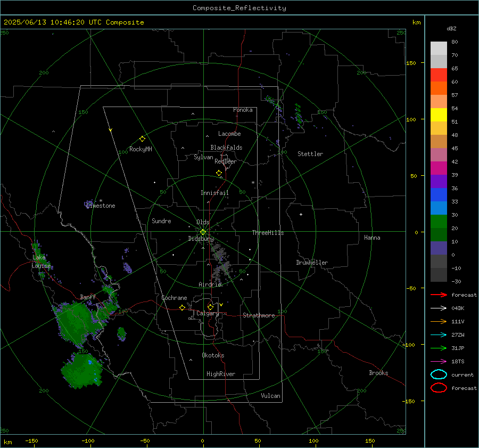Click the orange 111V arrow icon
This screenshot has width=479, height=448.
pos(439,321)
